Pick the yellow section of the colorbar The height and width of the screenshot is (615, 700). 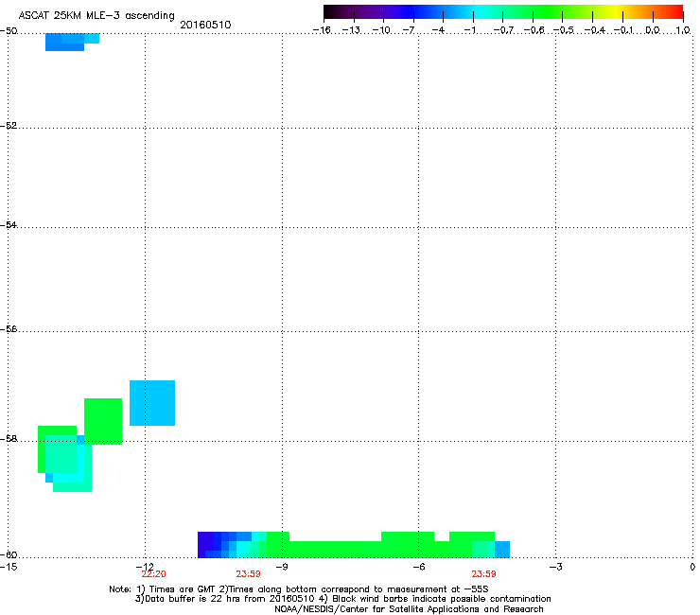point(616,11)
